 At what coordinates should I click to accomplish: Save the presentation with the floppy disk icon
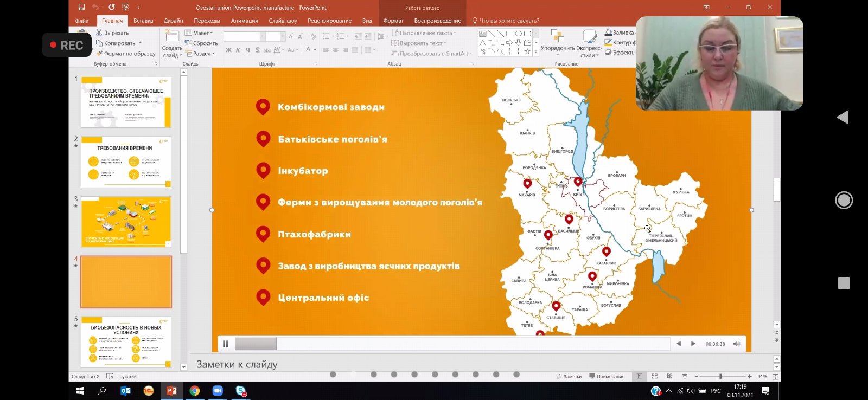81,8
